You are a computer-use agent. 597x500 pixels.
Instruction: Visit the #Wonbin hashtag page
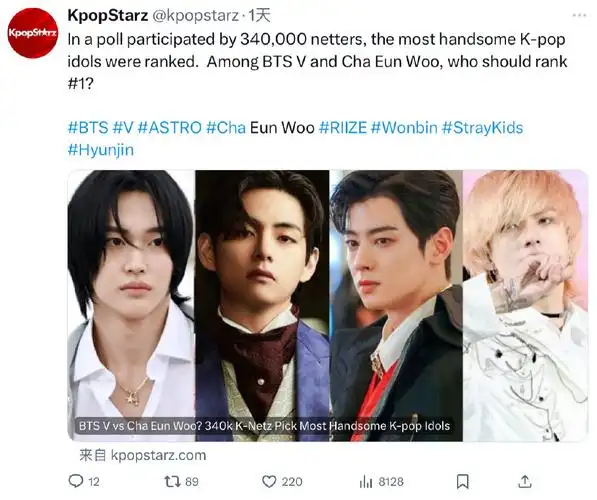coord(404,128)
